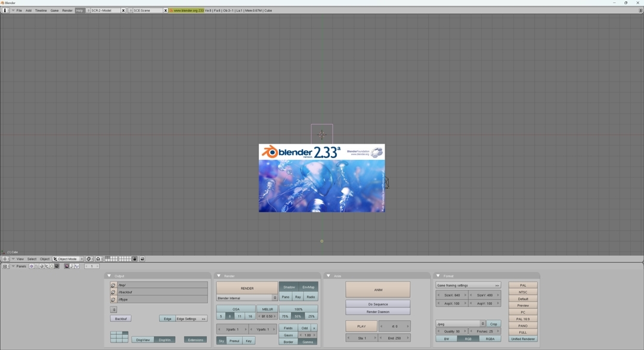
Task: Open the Jpeg image format dropdown
Action: pyautogui.click(x=460, y=324)
